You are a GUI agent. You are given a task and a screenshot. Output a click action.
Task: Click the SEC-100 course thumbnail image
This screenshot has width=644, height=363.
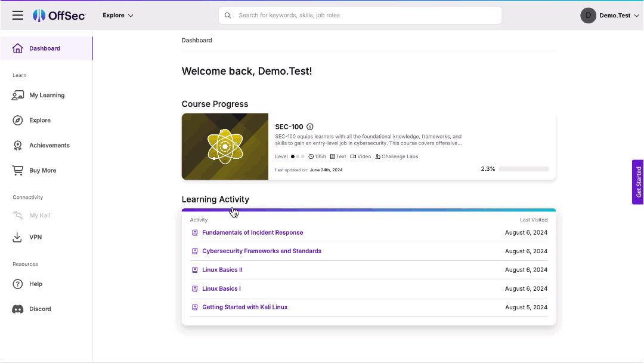pyautogui.click(x=225, y=146)
